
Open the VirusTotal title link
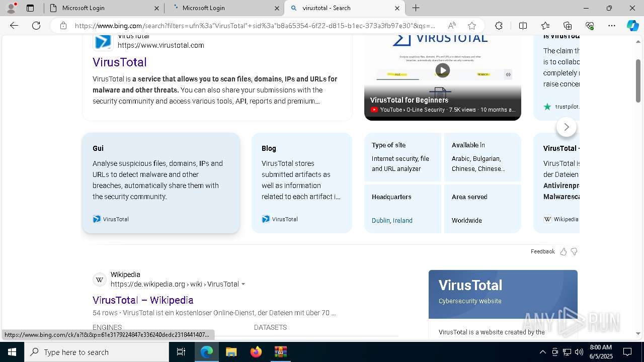(120, 62)
